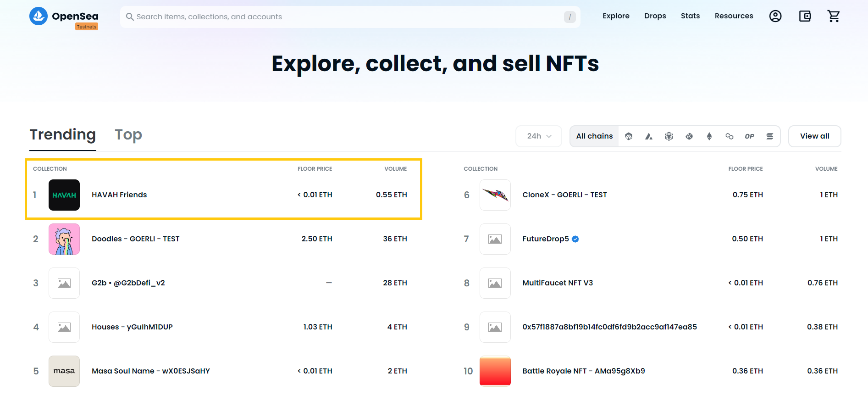
Task: Click the View all button
Action: (x=815, y=136)
